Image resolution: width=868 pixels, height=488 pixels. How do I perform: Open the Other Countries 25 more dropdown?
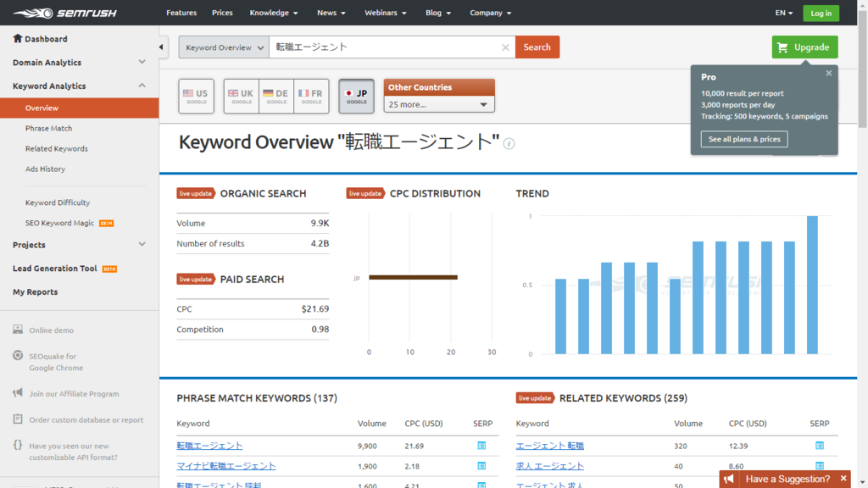pyautogui.click(x=439, y=104)
